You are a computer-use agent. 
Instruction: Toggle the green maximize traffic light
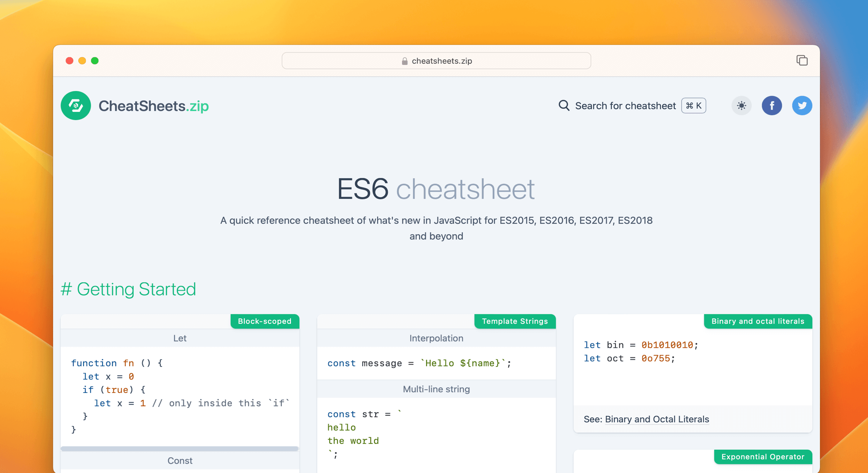[x=95, y=61]
